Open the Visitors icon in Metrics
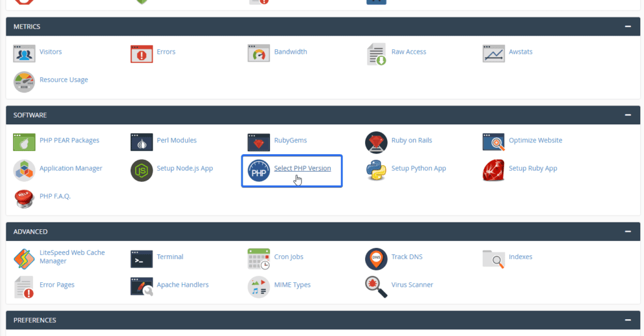This screenshot has height=336, width=644. point(24,54)
